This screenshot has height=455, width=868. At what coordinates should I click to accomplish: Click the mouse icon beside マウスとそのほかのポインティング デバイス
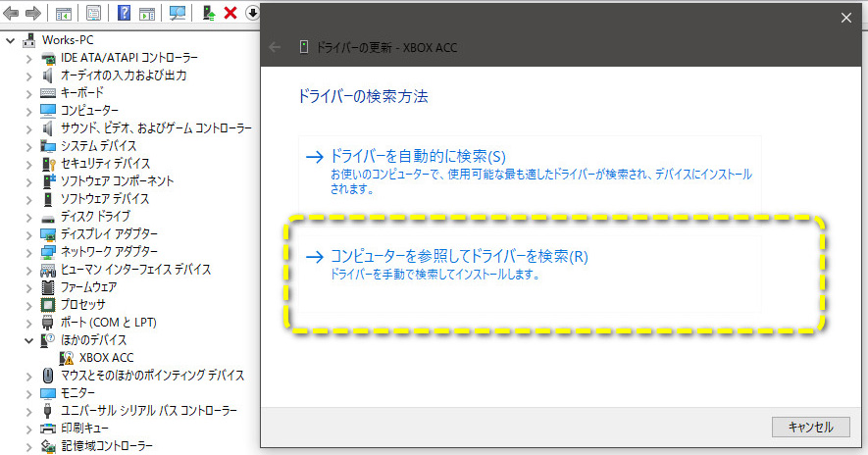(48, 376)
